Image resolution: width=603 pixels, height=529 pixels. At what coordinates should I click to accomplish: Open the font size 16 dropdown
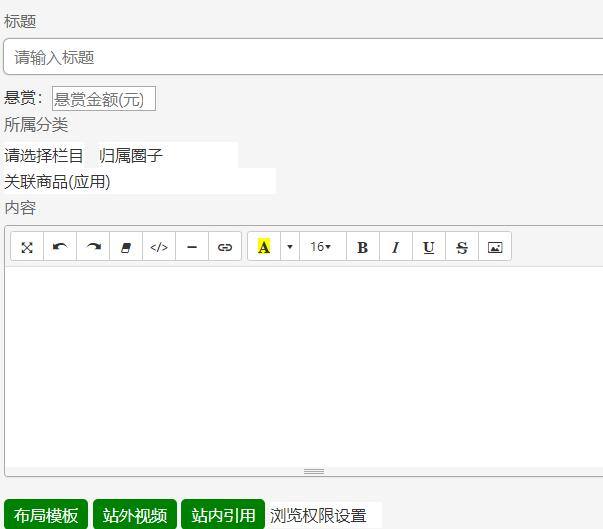(x=321, y=247)
